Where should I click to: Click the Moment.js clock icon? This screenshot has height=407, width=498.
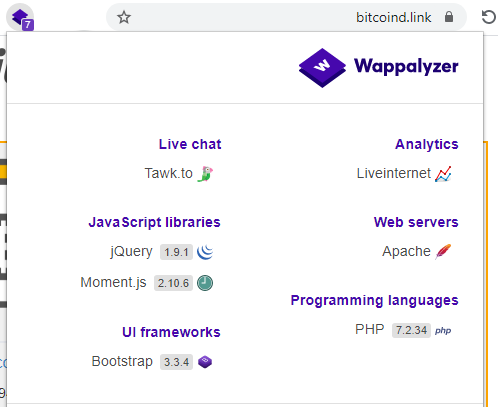pos(205,283)
